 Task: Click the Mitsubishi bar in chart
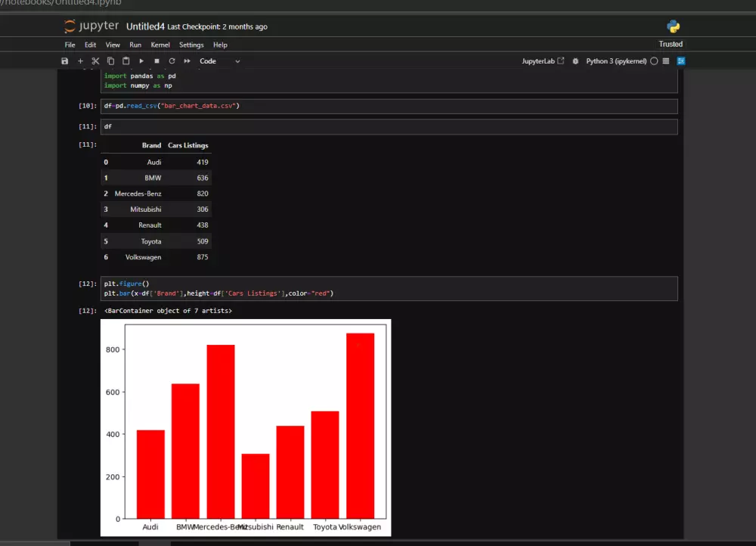click(256, 486)
